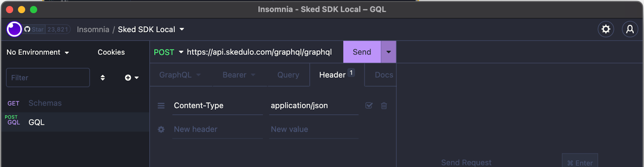Open the user account icon
Viewport: 644px width, 167px height.
coord(630,29)
